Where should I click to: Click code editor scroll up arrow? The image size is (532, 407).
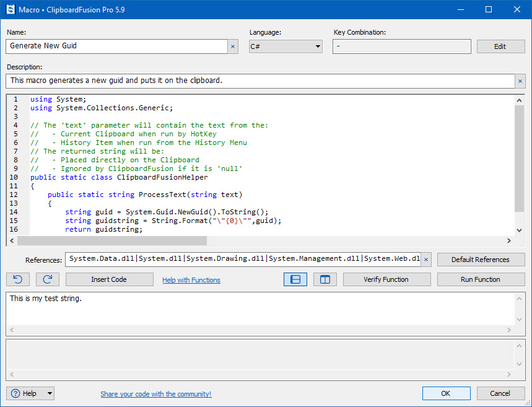519,100
